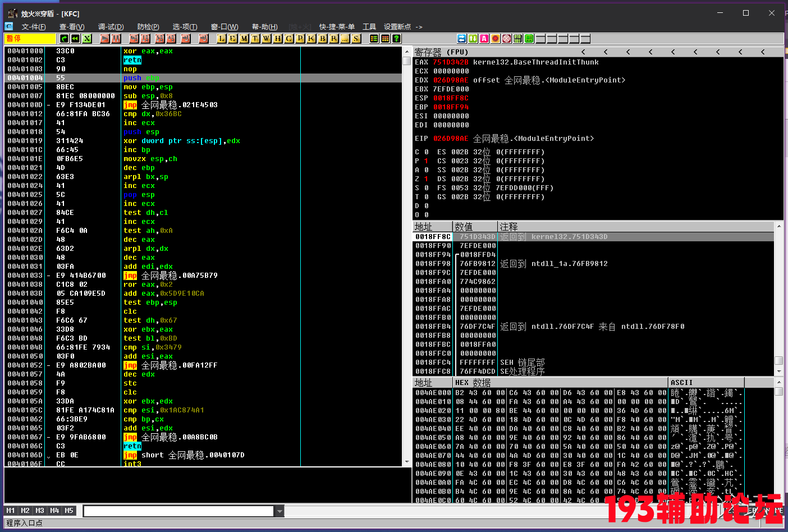This screenshot has height=532, width=788.
Task: Click disassembly scrollbar down arrow
Action: [x=407, y=462]
